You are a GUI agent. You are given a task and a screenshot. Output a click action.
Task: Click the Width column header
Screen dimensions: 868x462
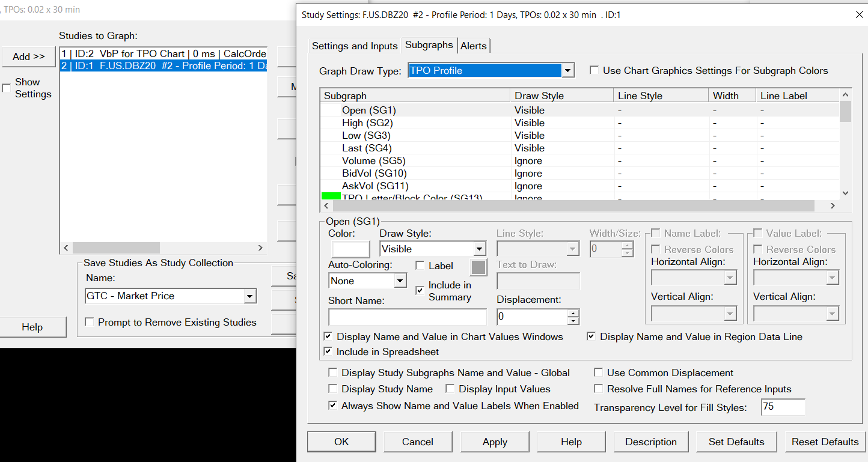point(732,96)
